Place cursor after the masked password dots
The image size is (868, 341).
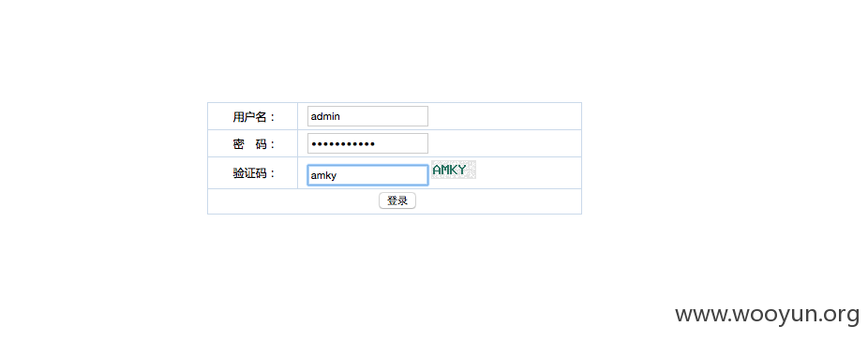click(377, 144)
